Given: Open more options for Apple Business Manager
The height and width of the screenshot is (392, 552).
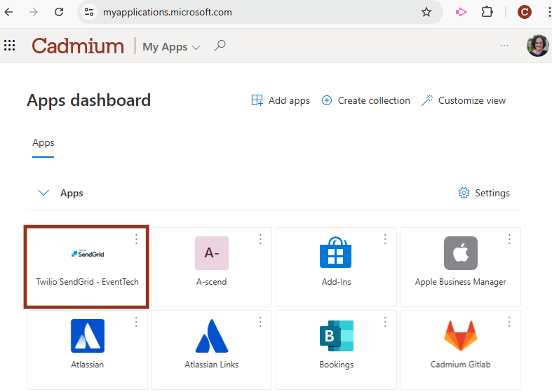Looking at the screenshot, I should 509,239.
